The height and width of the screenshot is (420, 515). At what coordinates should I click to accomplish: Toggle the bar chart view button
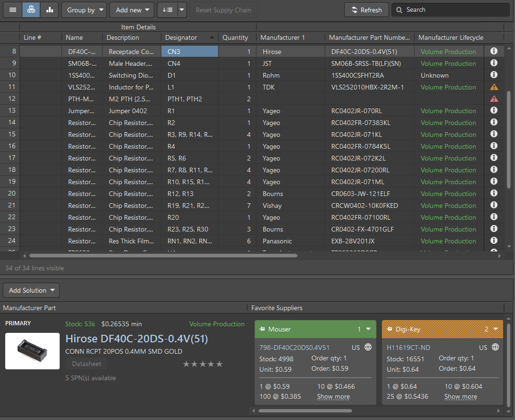pyautogui.click(x=49, y=10)
